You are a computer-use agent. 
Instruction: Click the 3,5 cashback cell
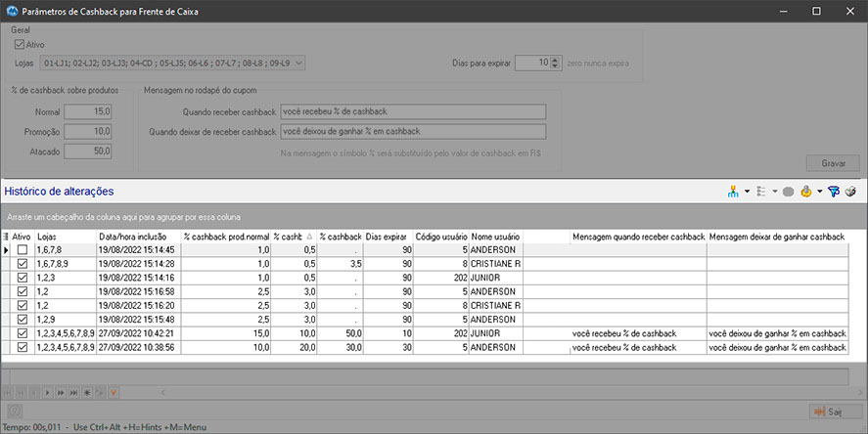[x=341, y=264]
